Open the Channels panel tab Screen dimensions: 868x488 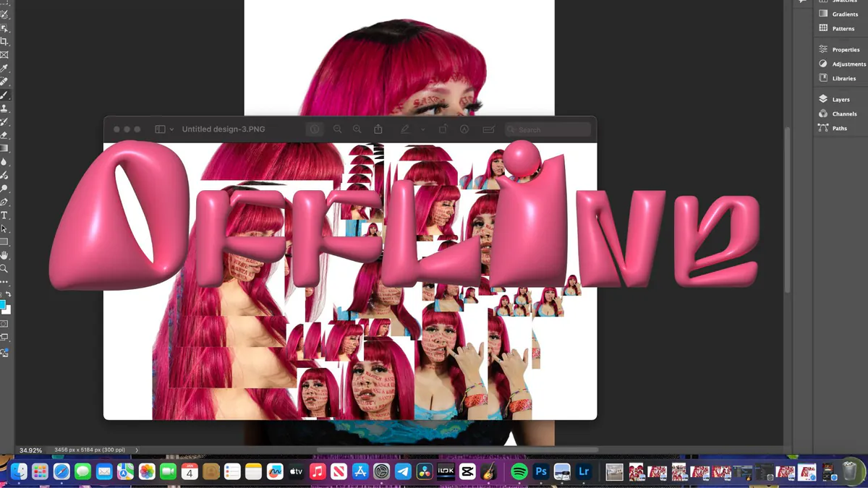838,114
